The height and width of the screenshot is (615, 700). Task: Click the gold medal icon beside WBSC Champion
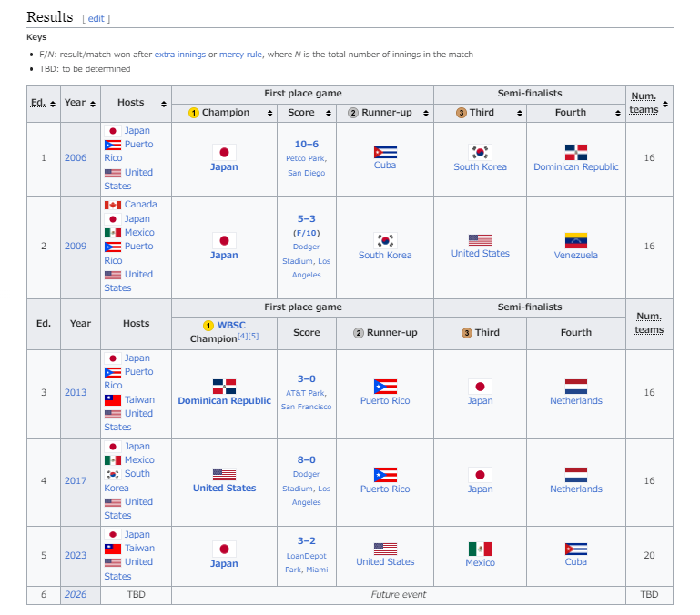pyautogui.click(x=208, y=325)
